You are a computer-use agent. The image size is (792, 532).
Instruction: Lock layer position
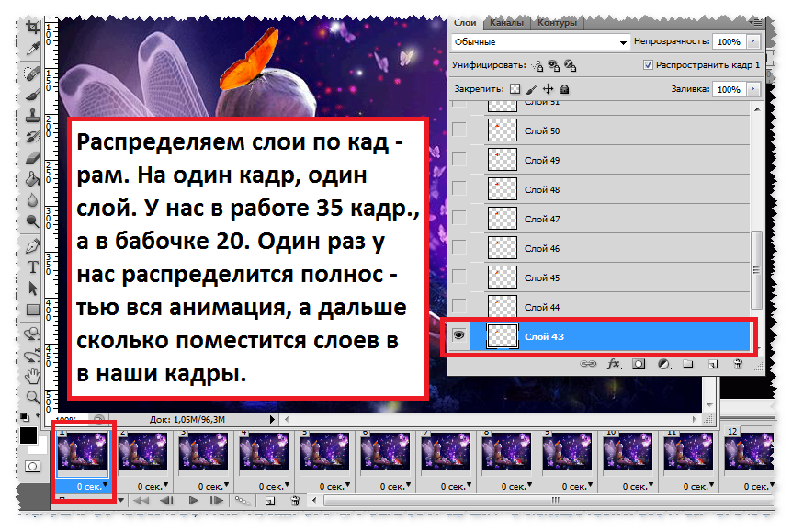548,89
